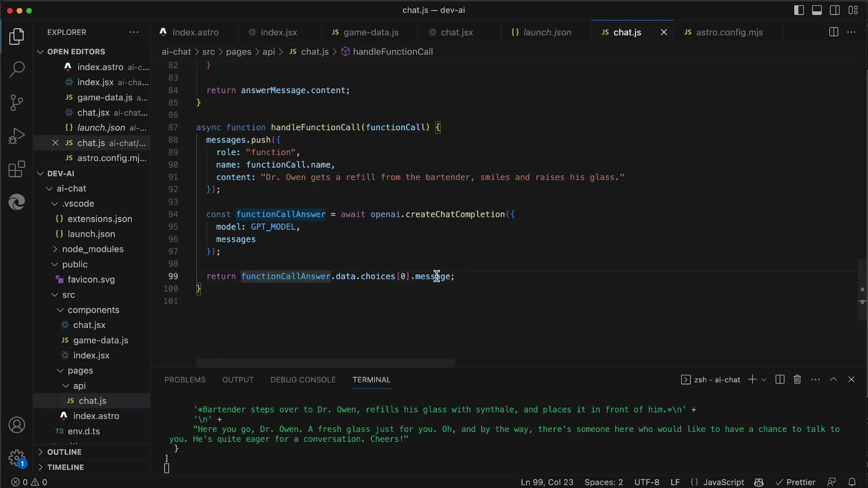This screenshot has height=488, width=868.
Task: Click JavaScript language mode in status bar
Action: 723,482
